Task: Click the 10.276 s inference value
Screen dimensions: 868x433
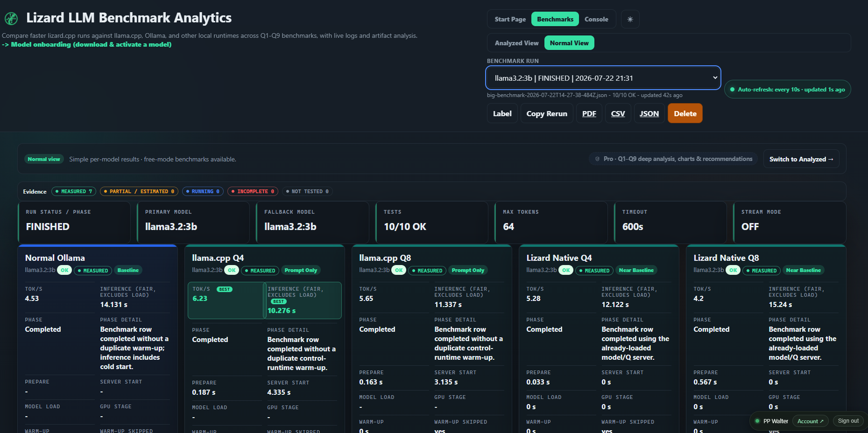Action: [x=282, y=311]
